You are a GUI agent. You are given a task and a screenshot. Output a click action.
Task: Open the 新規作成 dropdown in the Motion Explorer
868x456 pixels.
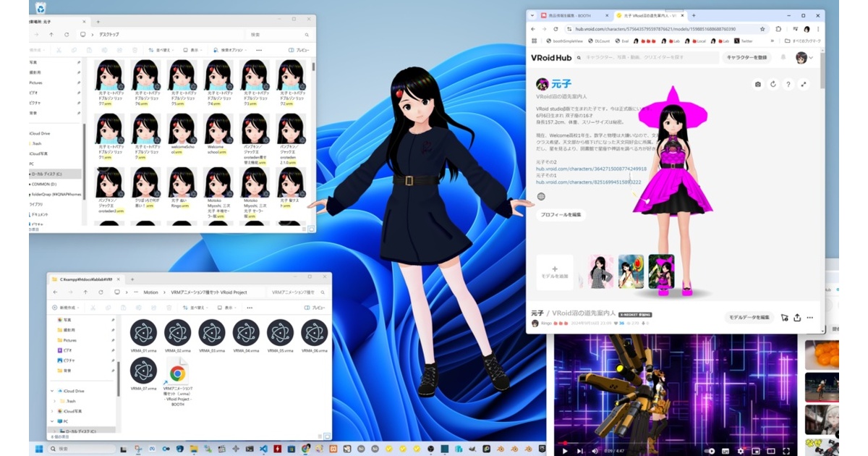[x=67, y=308]
